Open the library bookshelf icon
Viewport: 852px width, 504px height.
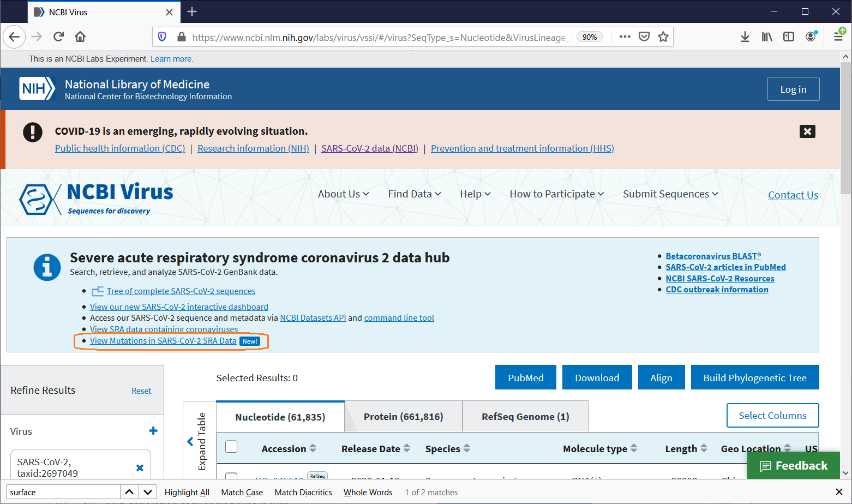767,37
